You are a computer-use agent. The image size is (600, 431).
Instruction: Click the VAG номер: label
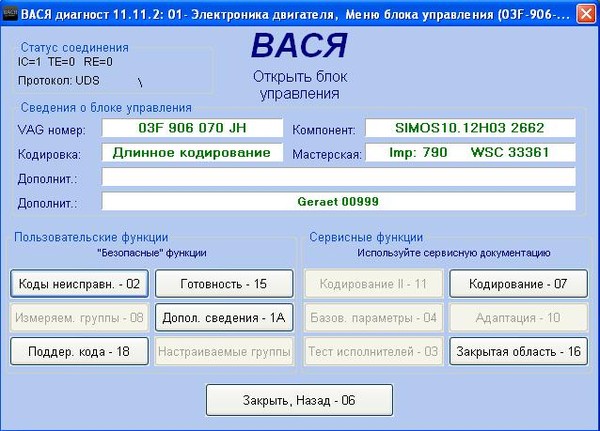point(52,130)
